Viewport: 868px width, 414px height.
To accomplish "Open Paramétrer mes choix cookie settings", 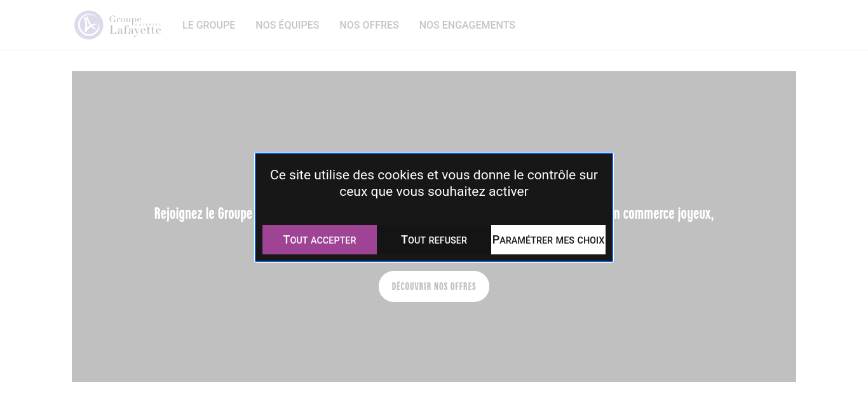I will tap(548, 240).
